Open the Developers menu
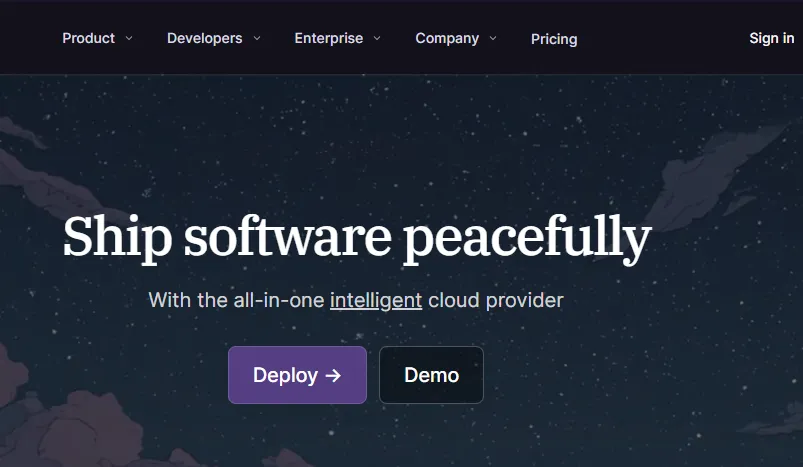This screenshot has height=467, width=803. click(204, 38)
